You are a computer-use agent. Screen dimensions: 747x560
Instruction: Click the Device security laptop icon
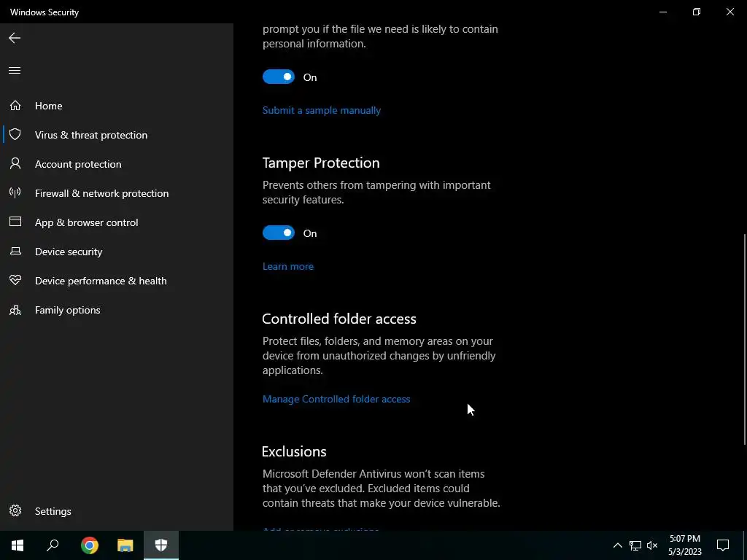click(x=15, y=251)
